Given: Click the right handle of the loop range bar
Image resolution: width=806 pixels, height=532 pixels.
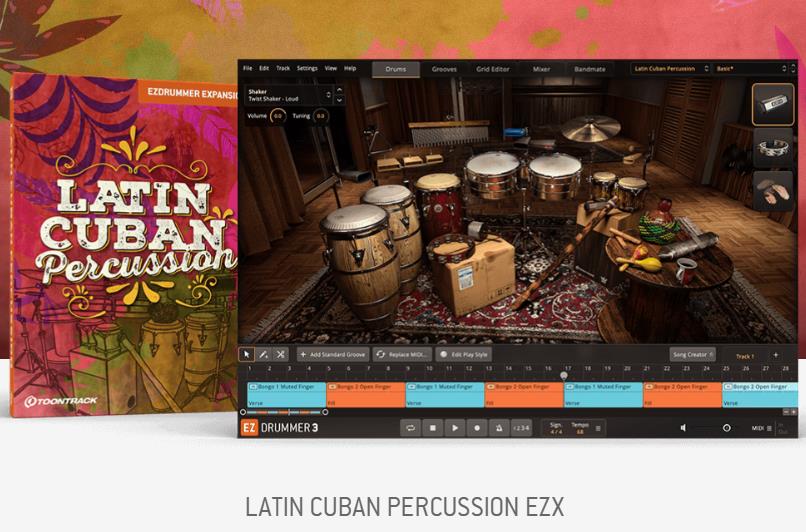Looking at the screenshot, I should point(325,412).
